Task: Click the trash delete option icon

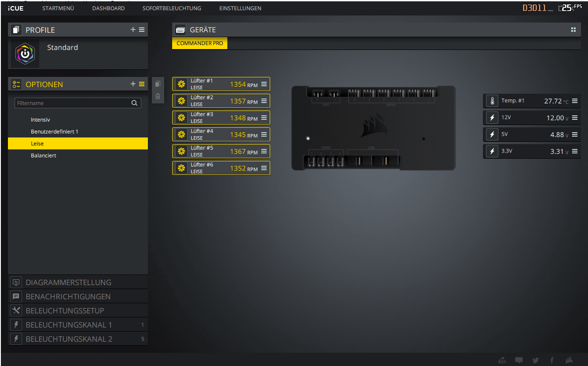Action: point(158,96)
